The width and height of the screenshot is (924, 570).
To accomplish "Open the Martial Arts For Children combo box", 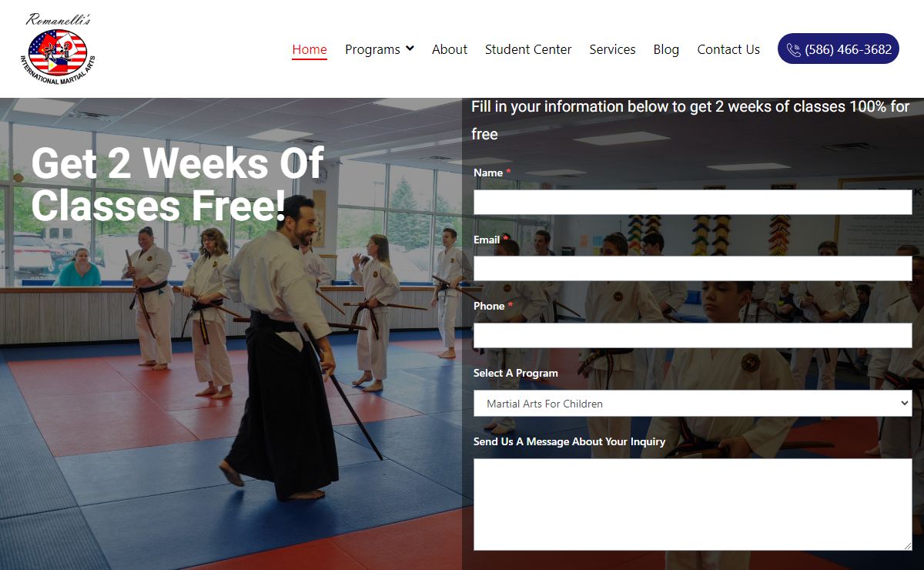I will [x=693, y=404].
